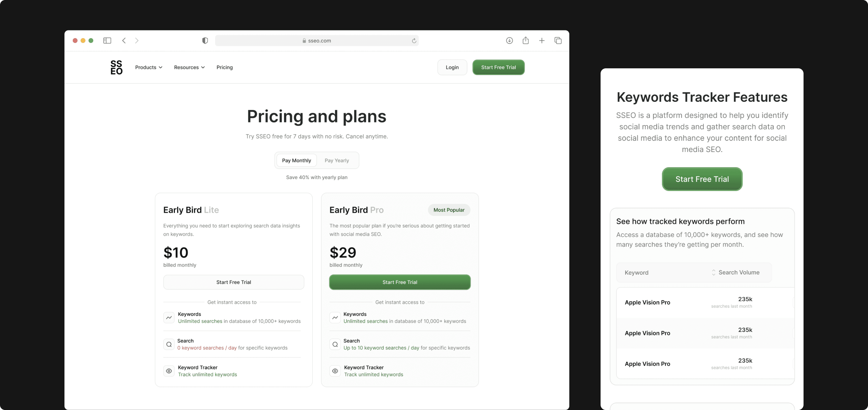Screen dimensions: 868x410
Task: Switch billing to Pay Yearly
Action: (337, 161)
